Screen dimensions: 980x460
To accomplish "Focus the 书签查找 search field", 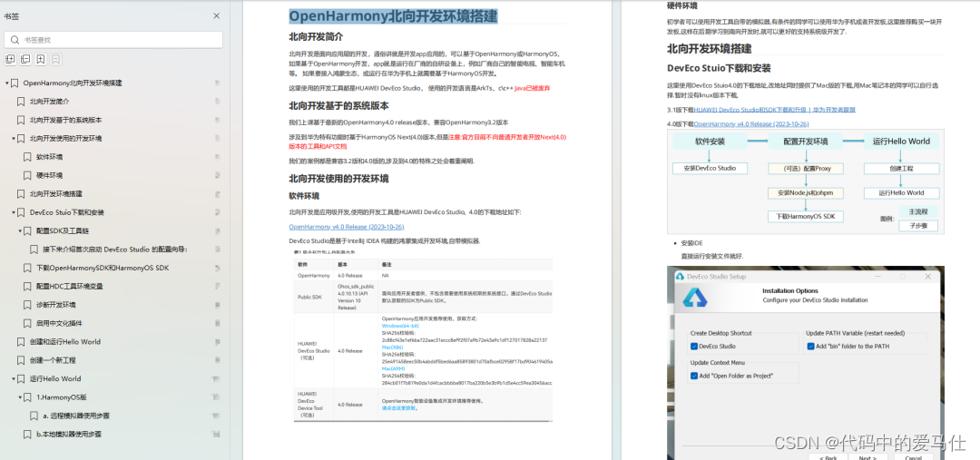I will coord(113,40).
